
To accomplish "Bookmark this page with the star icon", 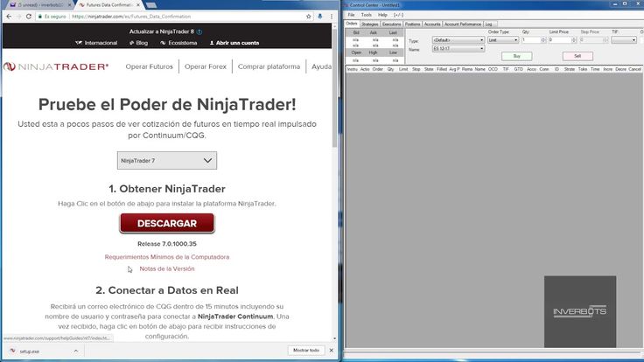I will (x=309, y=17).
